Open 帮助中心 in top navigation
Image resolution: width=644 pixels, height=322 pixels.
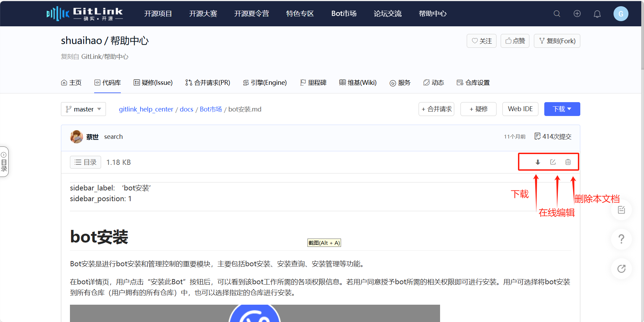pos(433,14)
